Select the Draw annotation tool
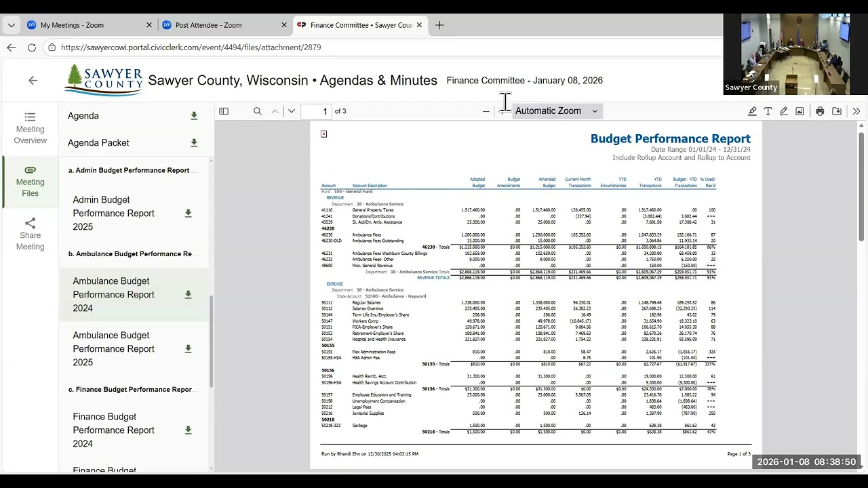This screenshot has height=488, width=868. (784, 111)
